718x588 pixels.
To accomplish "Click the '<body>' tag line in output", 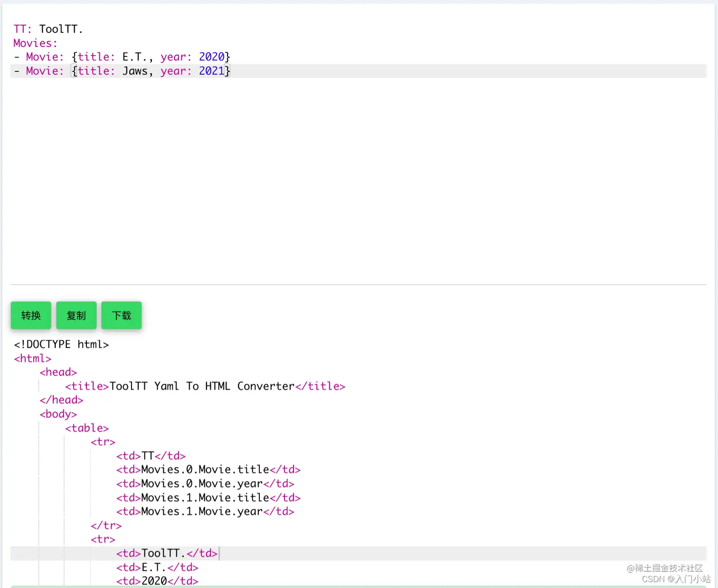I will pyautogui.click(x=58, y=414).
